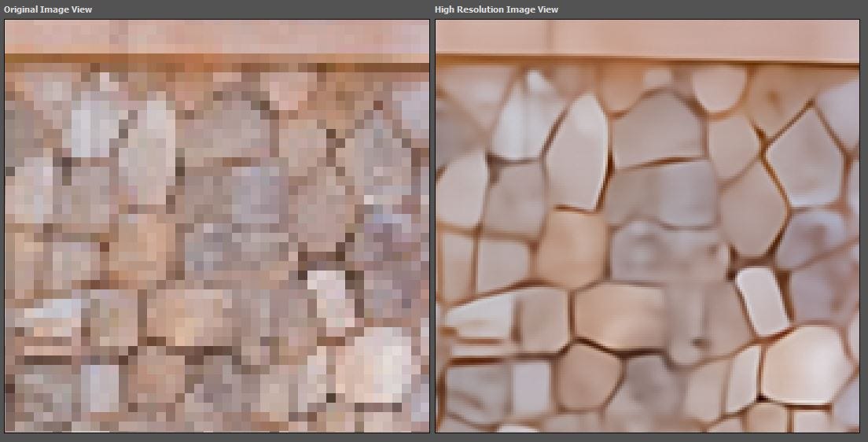Image resolution: width=868 pixels, height=442 pixels.
Task: Select the "Original Image View" label
Action: 48,9
